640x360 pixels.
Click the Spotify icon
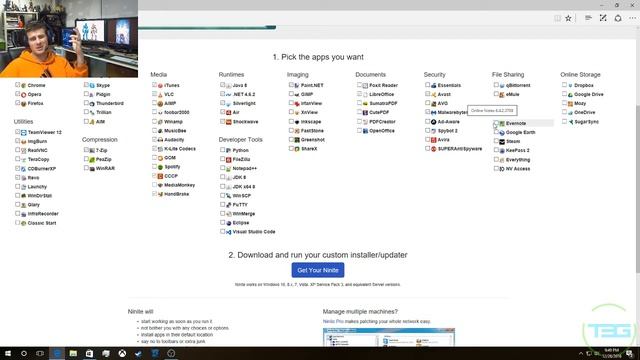[160, 167]
